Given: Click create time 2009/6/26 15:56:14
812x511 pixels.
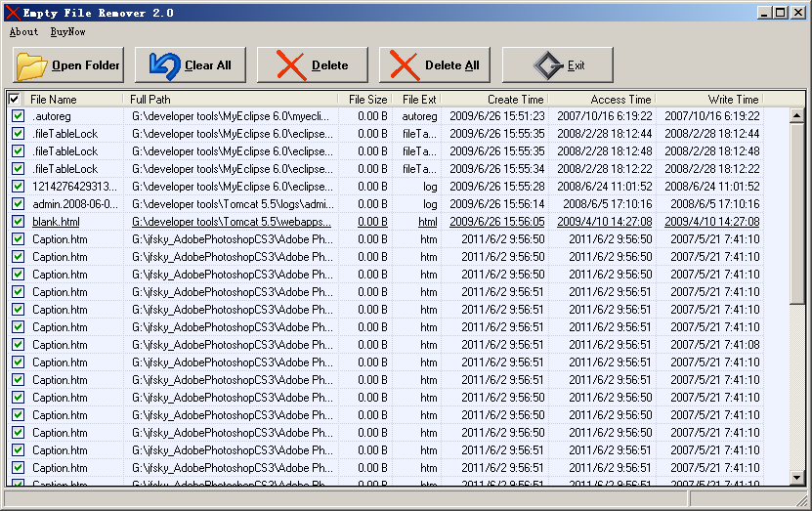Looking at the screenshot, I should click(x=497, y=204).
